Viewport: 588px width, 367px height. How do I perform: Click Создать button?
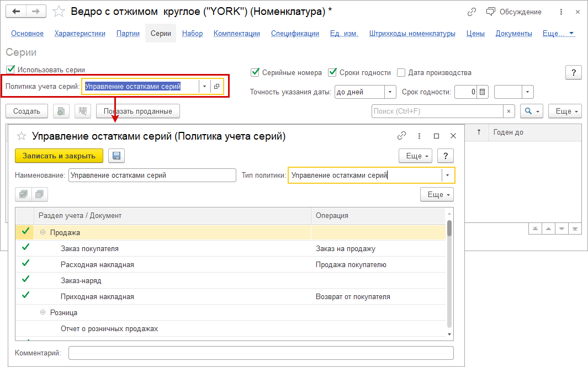(x=27, y=111)
